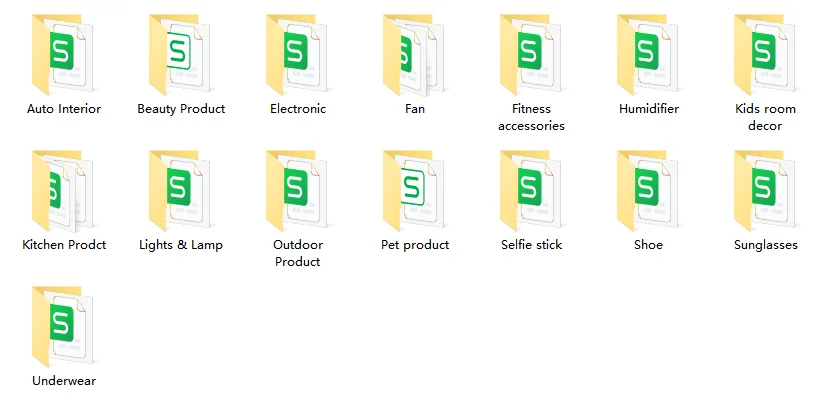Click the Beauty Product folder icon
The image size is (817, 404).
181,54
